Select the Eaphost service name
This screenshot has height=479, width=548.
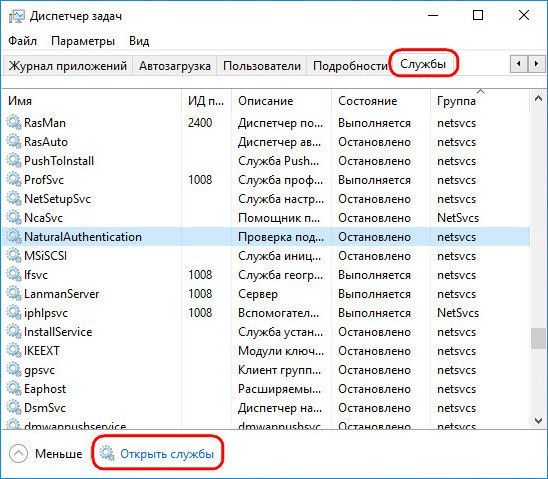45,389
